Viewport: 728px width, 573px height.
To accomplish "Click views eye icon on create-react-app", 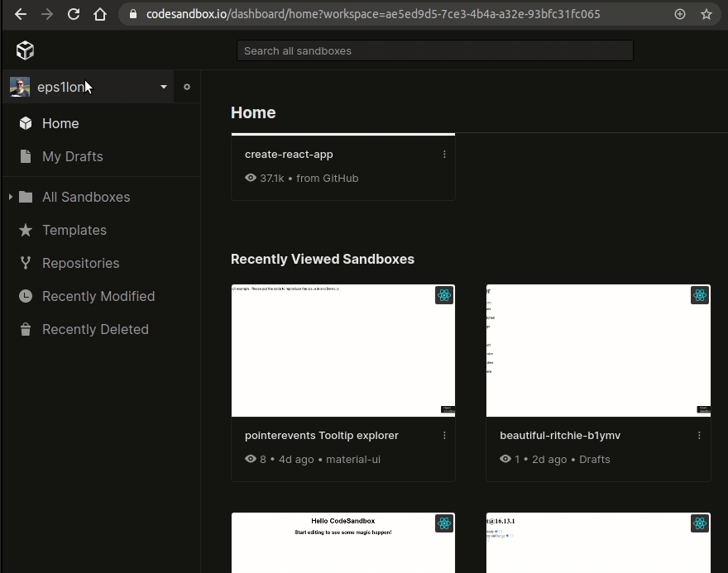I will tap(250, 178).
